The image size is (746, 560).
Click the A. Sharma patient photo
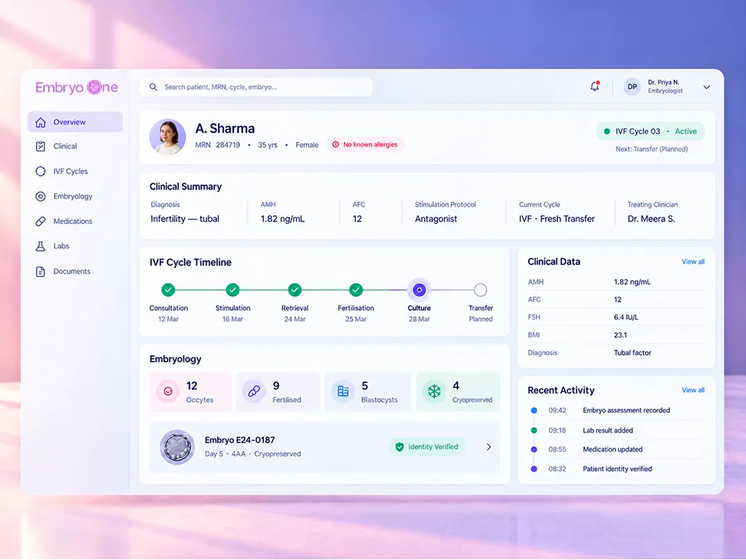pos(167,137)
